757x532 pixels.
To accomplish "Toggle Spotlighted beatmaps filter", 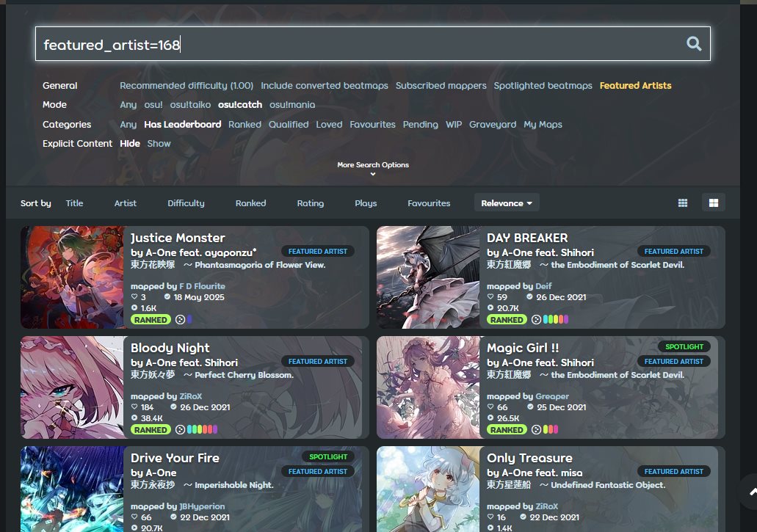I will [x=543, y=85].
